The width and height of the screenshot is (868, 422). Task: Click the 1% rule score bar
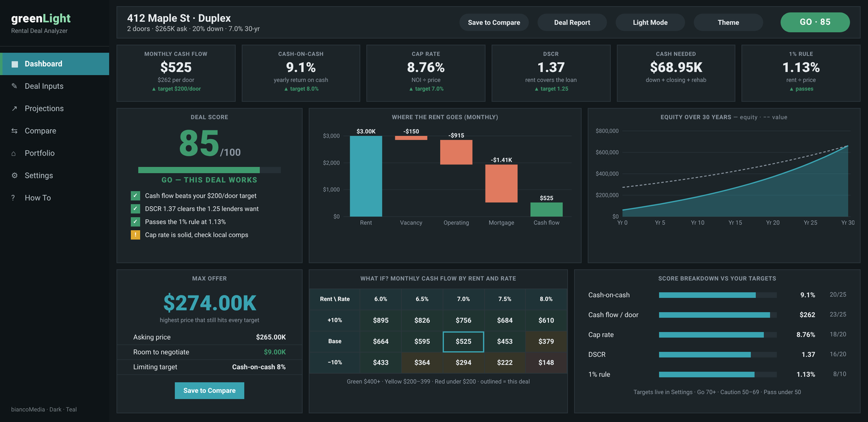tap(718, 374)
